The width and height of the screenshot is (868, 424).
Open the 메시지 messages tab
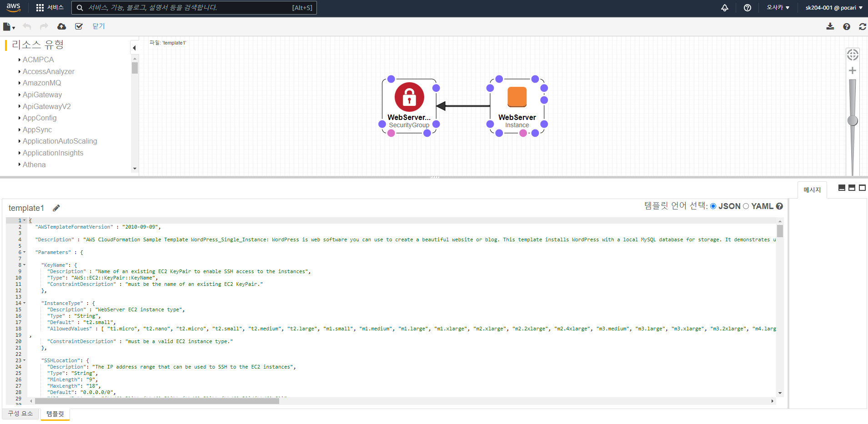(x=812, y=190)
